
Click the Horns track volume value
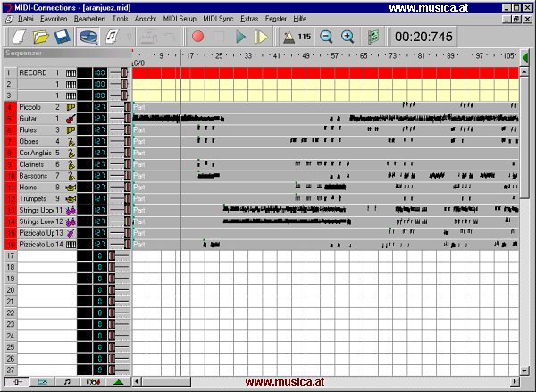pos(100,188)
